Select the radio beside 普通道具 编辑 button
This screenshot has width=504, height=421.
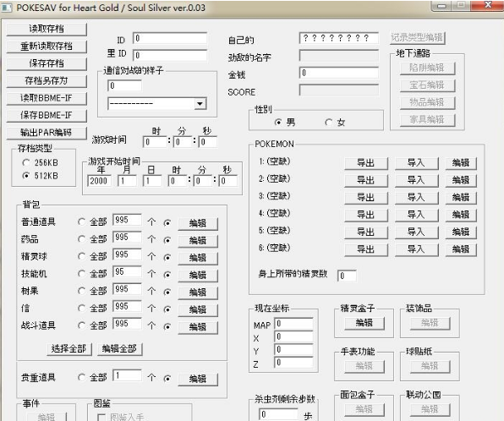[167, 222]
